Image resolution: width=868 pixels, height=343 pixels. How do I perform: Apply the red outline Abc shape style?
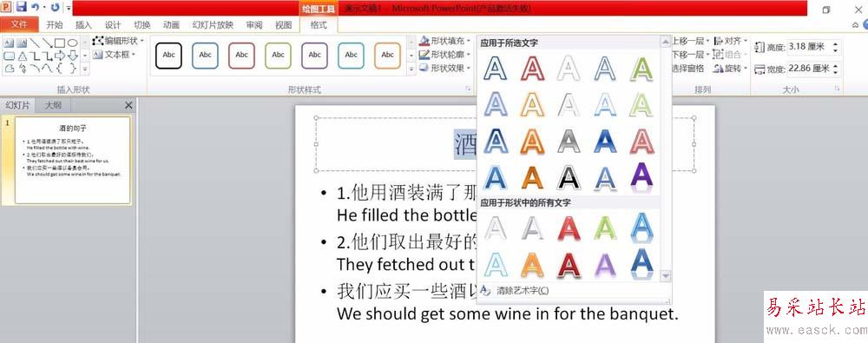[x=242, y=56]
